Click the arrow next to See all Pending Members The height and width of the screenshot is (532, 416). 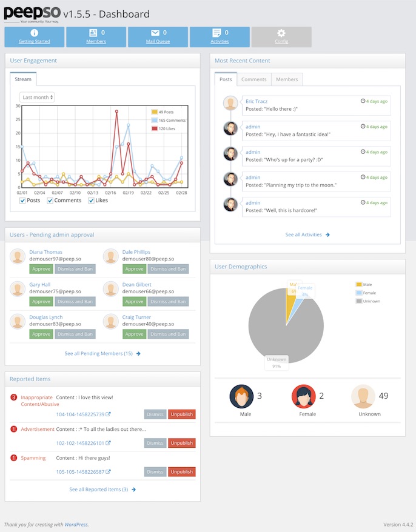138,353
